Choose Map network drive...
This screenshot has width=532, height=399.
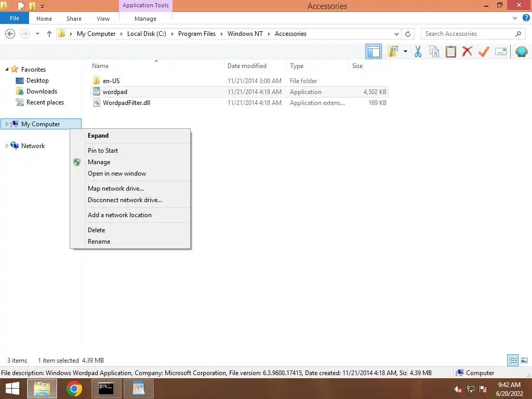[130, 188]
